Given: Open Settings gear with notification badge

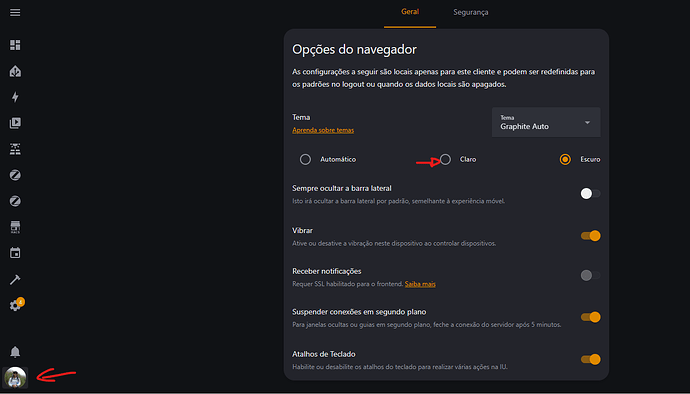Looking at the screenshot, I should (17, 305).
